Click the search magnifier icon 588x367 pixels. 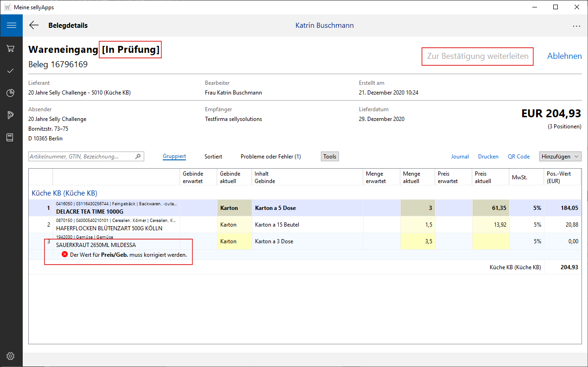(x=138, y=157)
